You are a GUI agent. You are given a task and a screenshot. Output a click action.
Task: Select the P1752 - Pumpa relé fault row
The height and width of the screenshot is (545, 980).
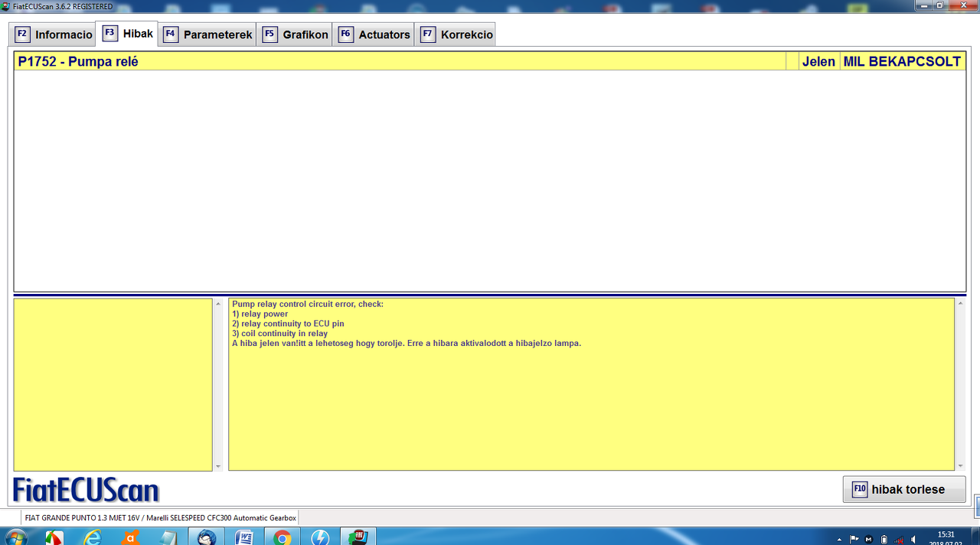point(490,61)
